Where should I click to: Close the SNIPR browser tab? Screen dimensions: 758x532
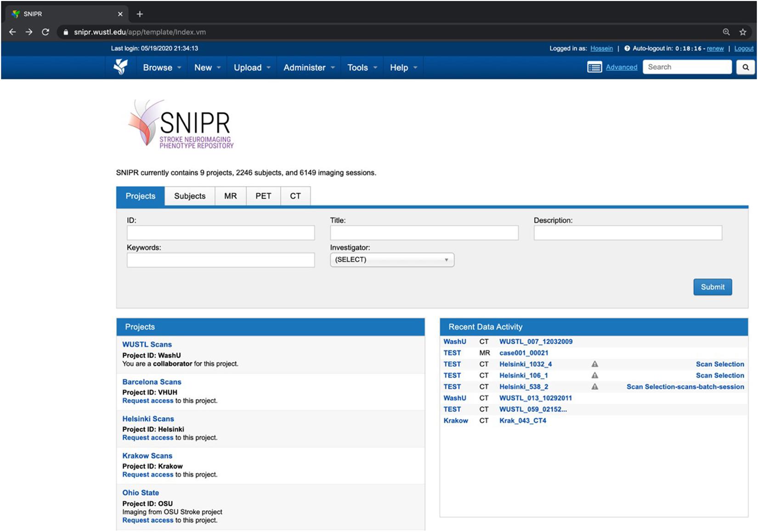(x=120, y=14)
